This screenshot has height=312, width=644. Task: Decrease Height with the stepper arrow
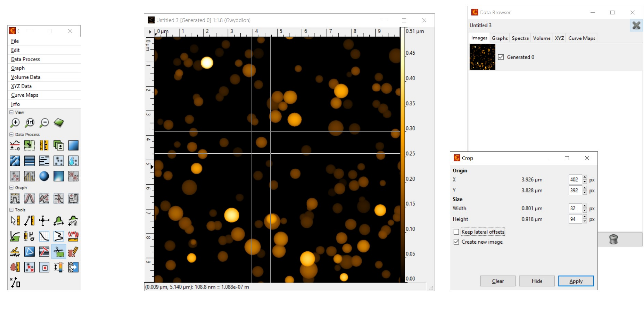click(585, 221)
